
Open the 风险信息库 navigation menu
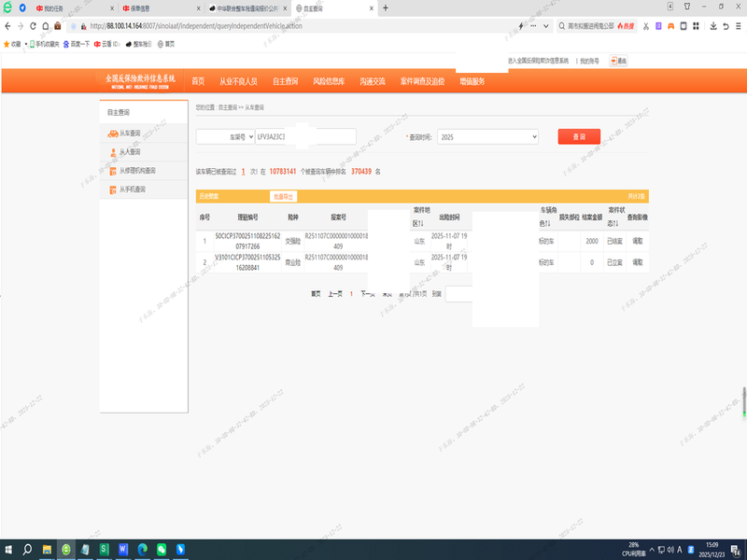[x=329, y=81]
